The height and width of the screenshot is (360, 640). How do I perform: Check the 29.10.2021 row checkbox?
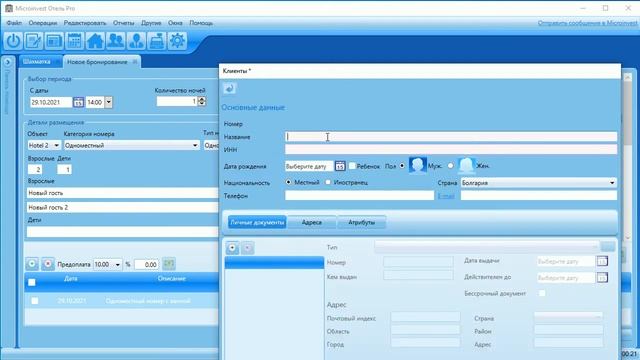point(35,301)
